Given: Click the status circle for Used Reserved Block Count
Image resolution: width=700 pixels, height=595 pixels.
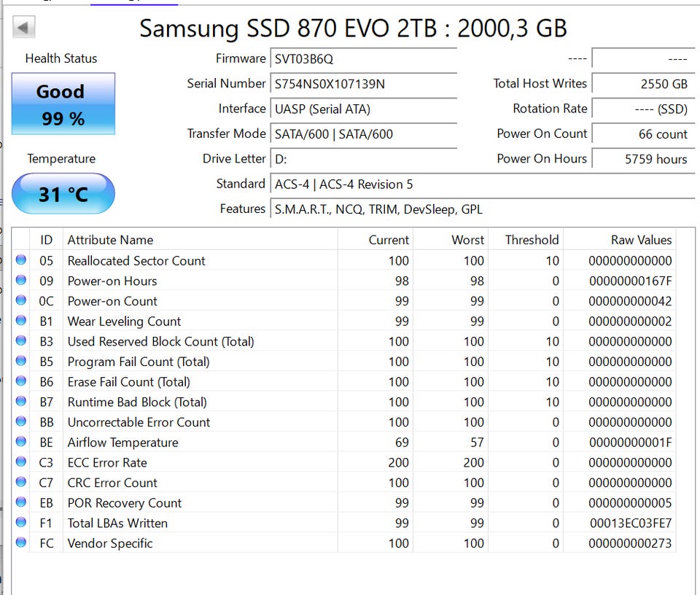Looking at the screenshot, I should pyautogui.click(x=20, y=341).
